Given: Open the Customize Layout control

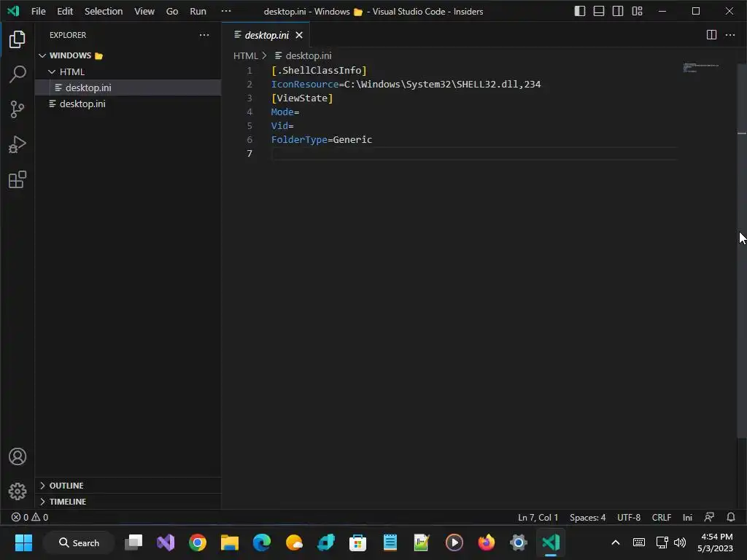Looking at the screenshot, I should 637,11.
